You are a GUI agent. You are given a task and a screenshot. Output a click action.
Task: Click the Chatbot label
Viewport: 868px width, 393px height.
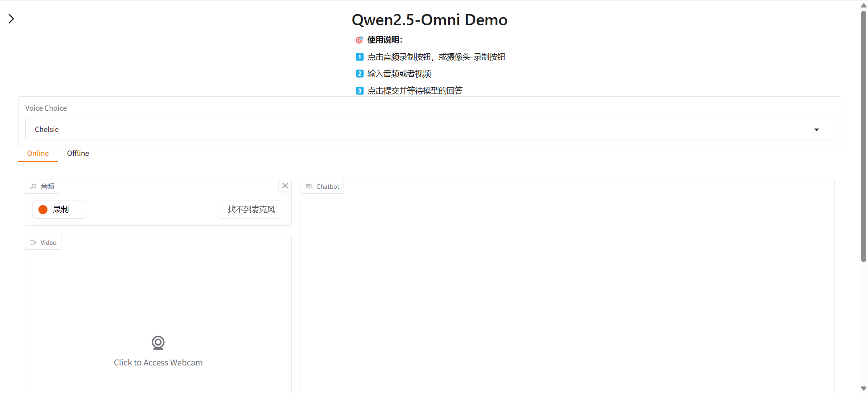pyautogui.click(x=328, y=187)
